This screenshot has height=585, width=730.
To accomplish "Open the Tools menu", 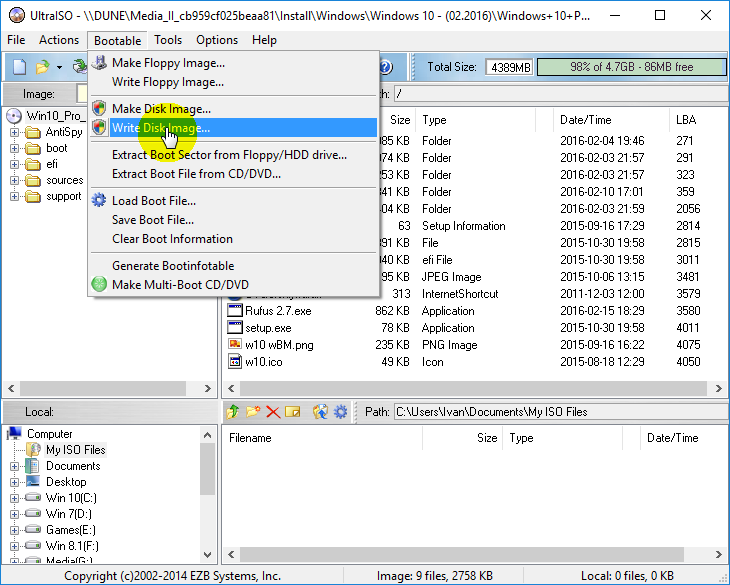I will (168, 40).
